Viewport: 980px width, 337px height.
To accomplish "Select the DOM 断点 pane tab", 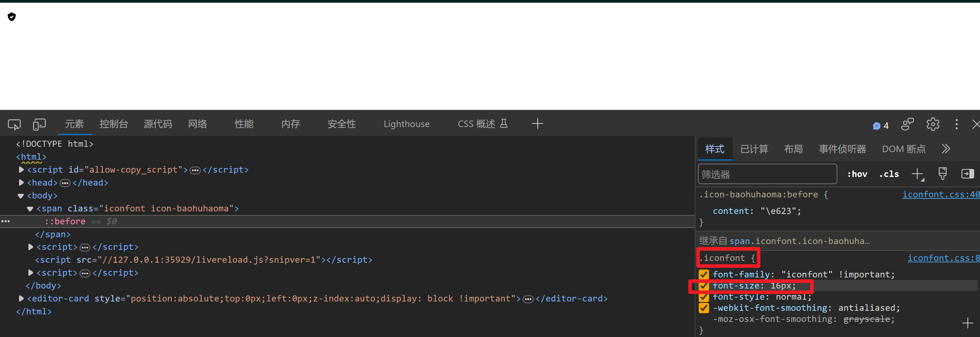I will [x=904, y=149].
